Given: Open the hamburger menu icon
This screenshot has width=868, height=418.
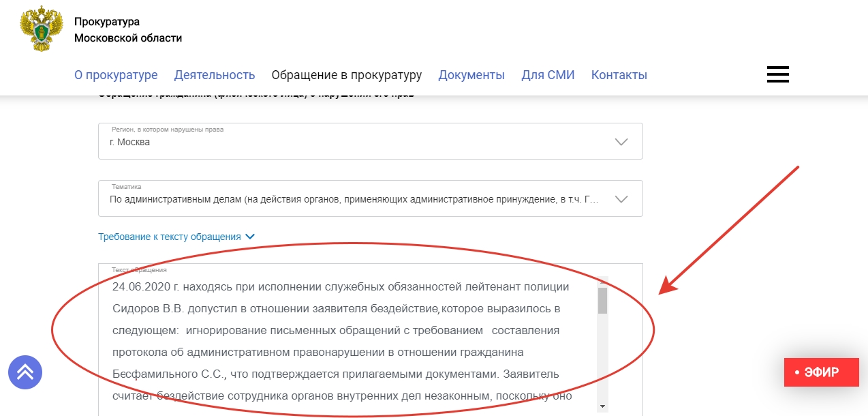Looking at the screenshot, I should click(777, 74).
